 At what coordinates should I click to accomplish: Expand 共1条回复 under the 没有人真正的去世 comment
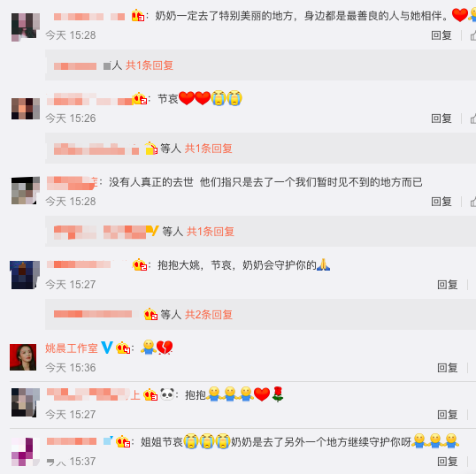pyautogui.click(x=211, y=232)
